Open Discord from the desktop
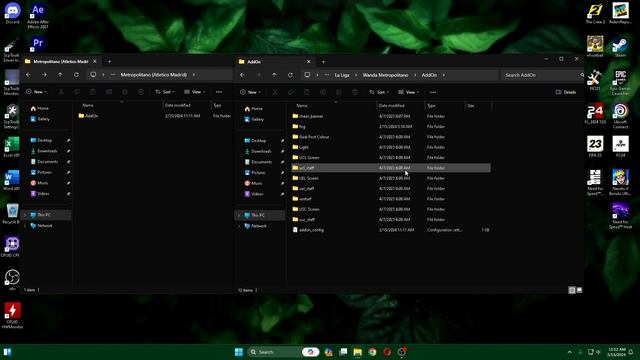Screen dimensions: 640x360 point(12,12)
